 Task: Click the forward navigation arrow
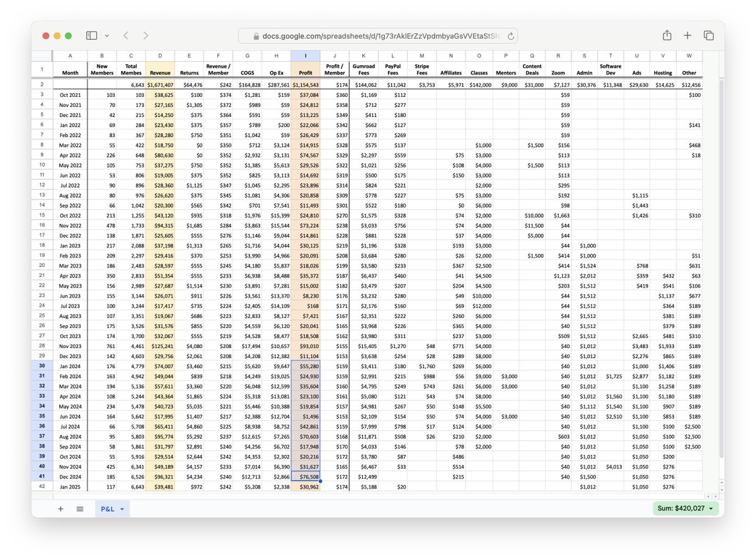coord(146,36)
